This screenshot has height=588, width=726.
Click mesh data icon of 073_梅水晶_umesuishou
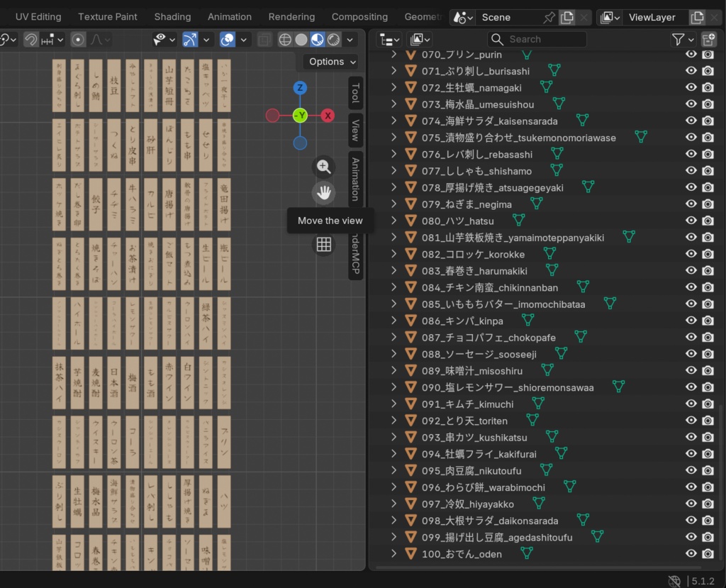click(x=559, y=104)
